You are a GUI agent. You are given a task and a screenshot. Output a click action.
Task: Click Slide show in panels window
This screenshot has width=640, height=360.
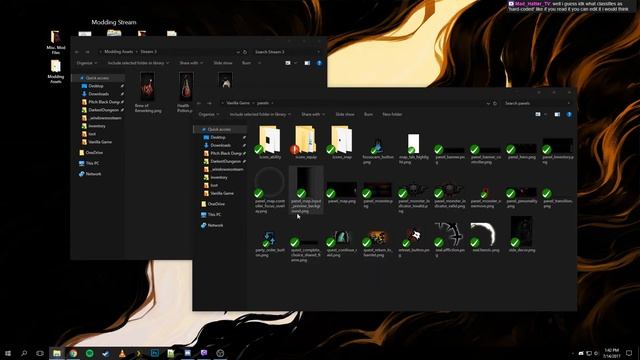pyautogui.click(x=345, y=115)
